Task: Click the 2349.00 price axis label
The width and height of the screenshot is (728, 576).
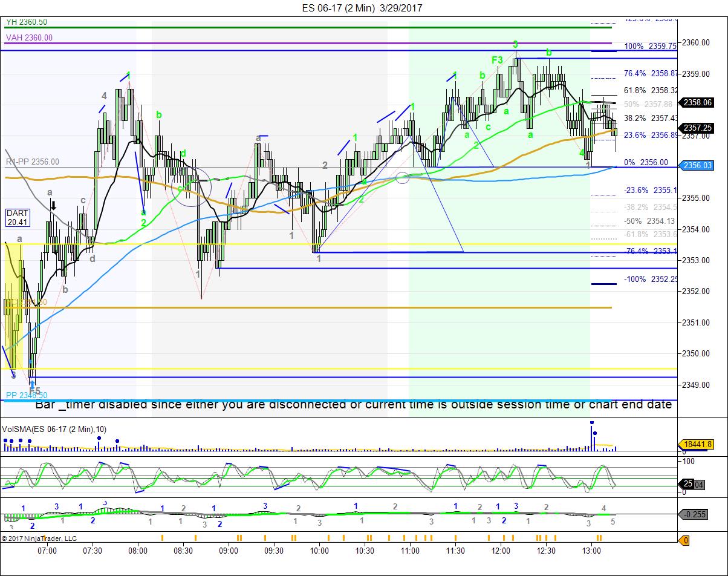Action: pyautogui.click(x=697, y=384)
